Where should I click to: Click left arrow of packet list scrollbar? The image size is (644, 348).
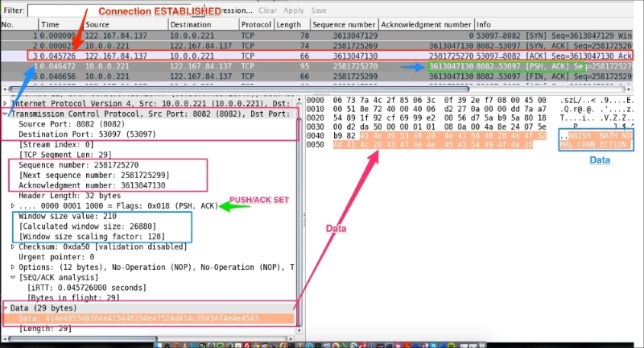(x=5, y=89)
